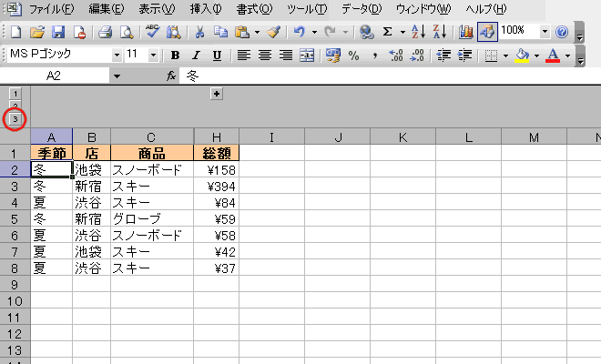
Task: Open the Chart Wizard icon
Action: tap(465, 32)
